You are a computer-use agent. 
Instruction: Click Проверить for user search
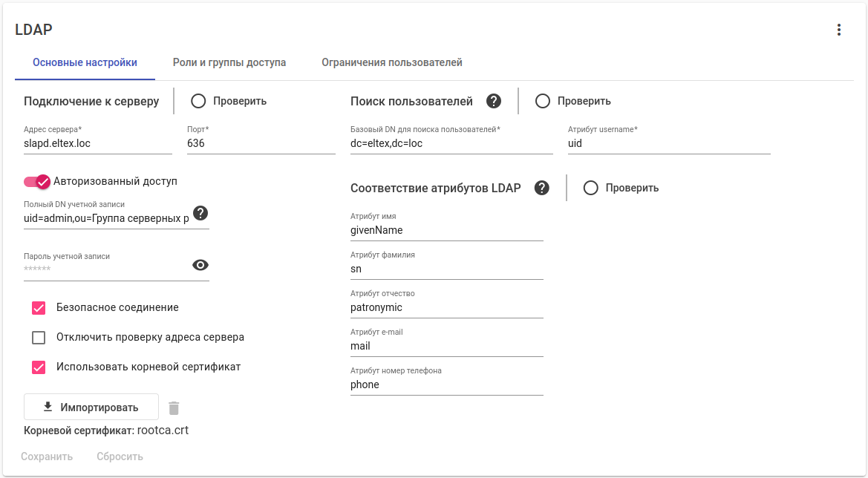(x=573, y=101)
